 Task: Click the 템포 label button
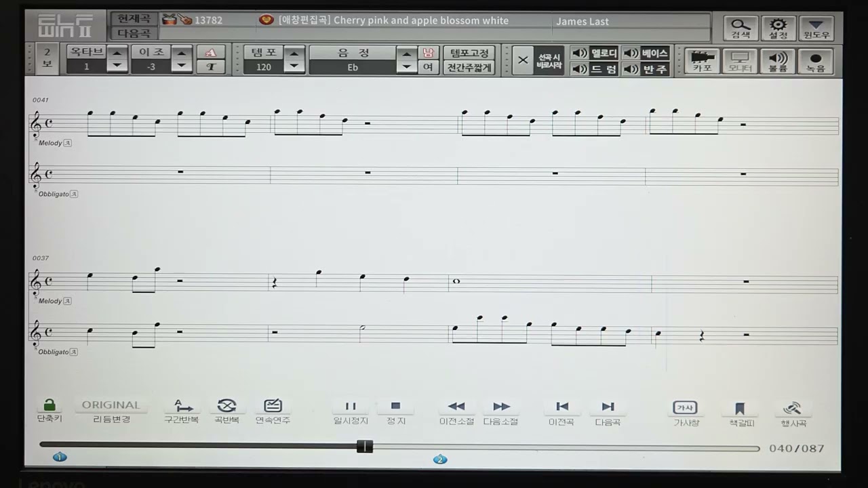264,52
